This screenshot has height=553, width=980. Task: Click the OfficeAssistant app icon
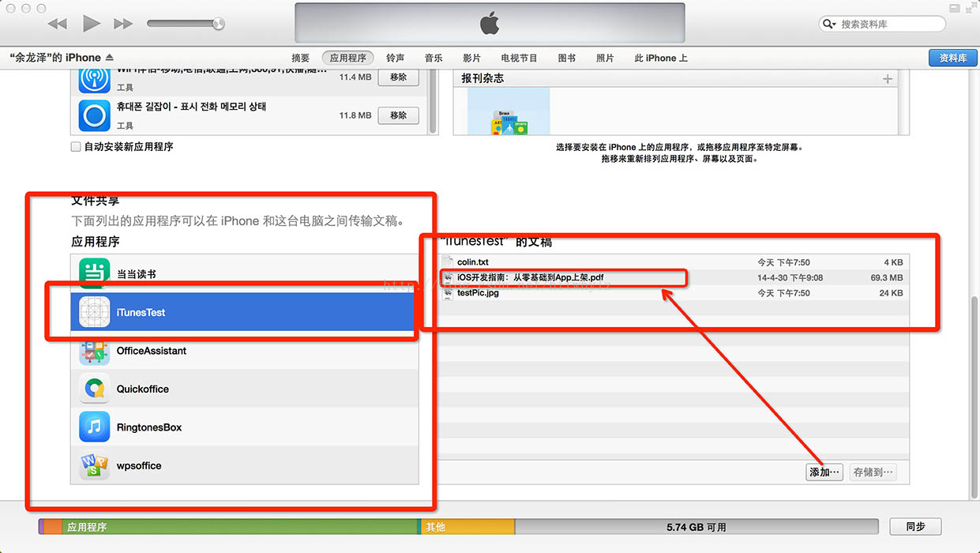95,351
